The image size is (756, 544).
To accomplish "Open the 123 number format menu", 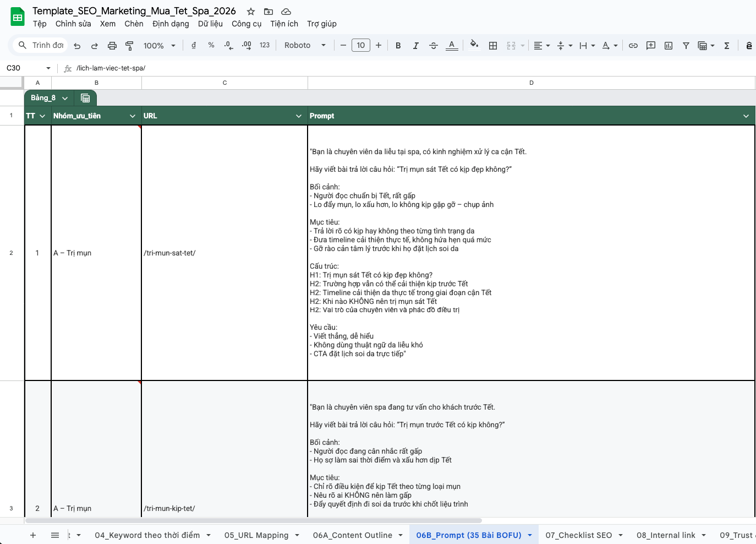I will point(265,46).
